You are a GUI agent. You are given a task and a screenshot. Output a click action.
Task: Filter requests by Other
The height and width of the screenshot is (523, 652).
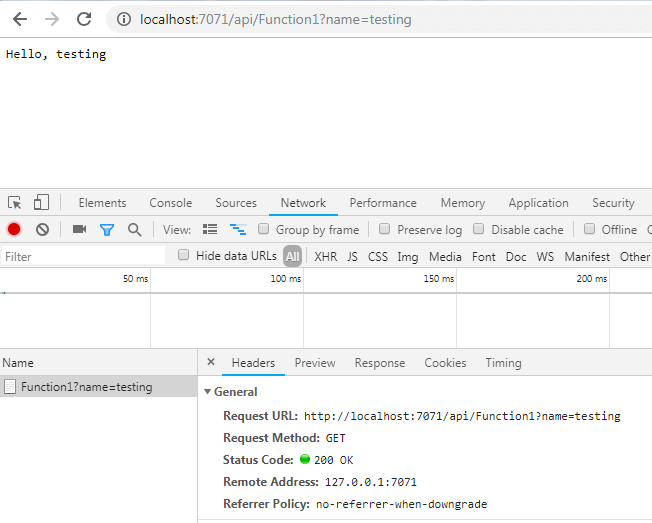(x=635, y=257)
